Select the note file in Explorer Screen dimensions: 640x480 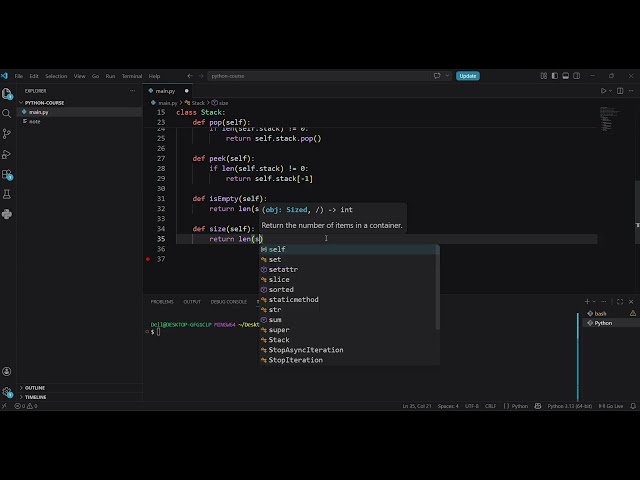click(80, 122)
